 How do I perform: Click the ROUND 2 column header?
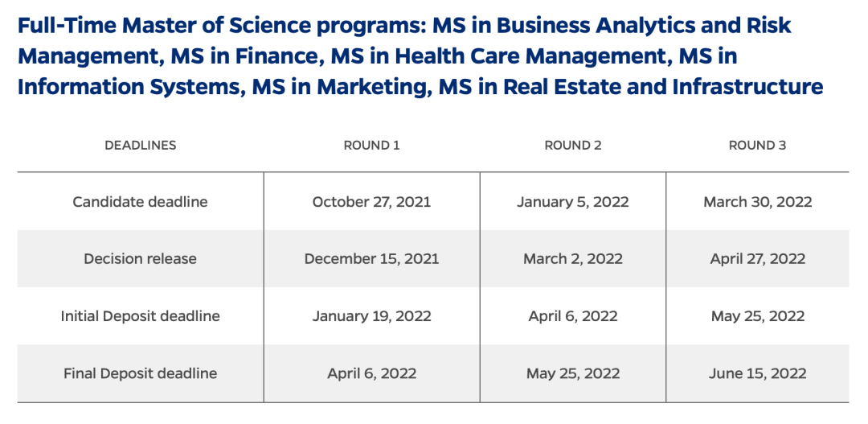click(x=573, y=145)
